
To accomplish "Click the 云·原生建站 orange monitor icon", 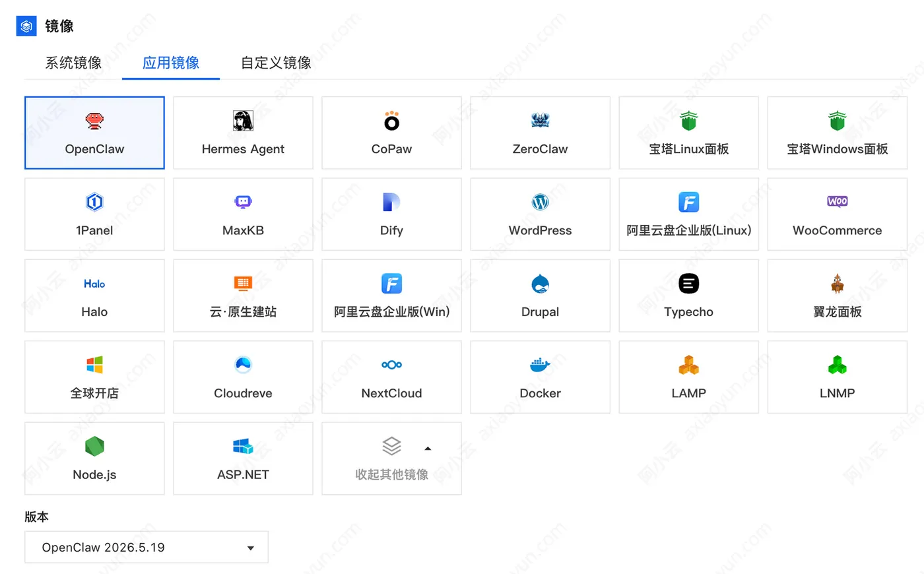I will [x=243, y=283].
